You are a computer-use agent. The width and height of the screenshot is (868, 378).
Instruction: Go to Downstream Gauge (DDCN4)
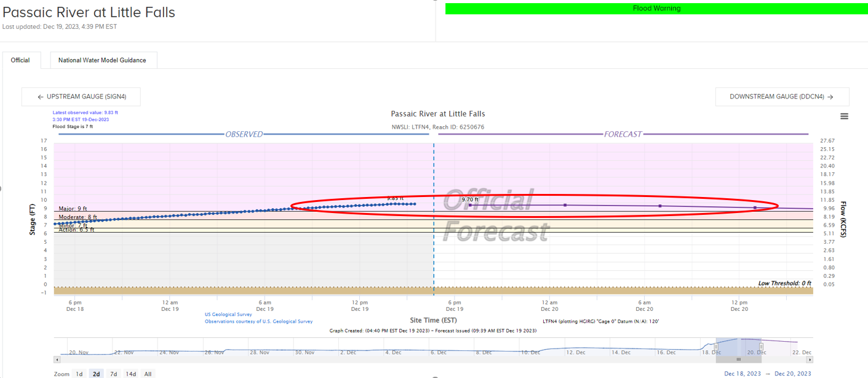click(782, 97)
